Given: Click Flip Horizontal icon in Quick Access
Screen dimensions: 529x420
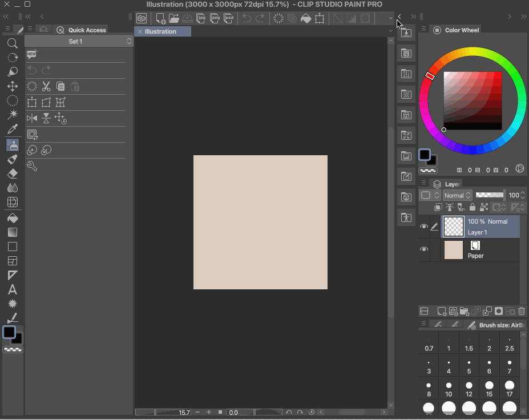Looking at the screenshot, I should pyautogui.click(x=32, y=119).
